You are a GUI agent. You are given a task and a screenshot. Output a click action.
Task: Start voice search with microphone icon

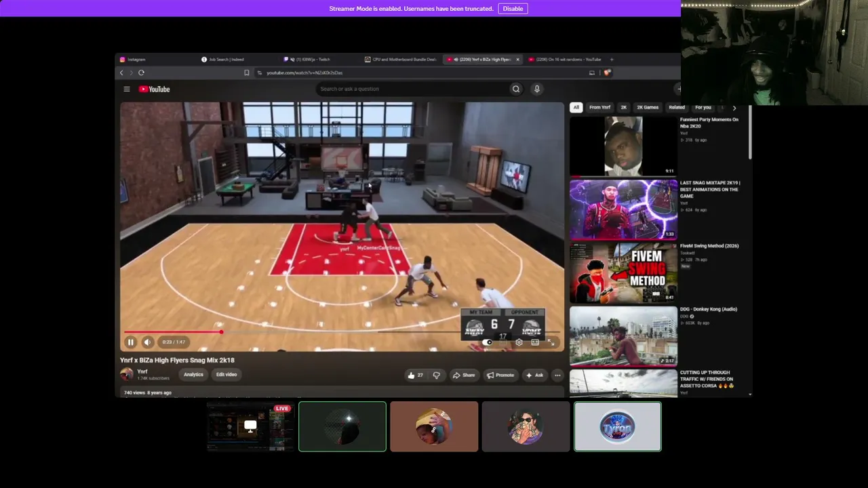pyautogui.click(x=536, y=89)
